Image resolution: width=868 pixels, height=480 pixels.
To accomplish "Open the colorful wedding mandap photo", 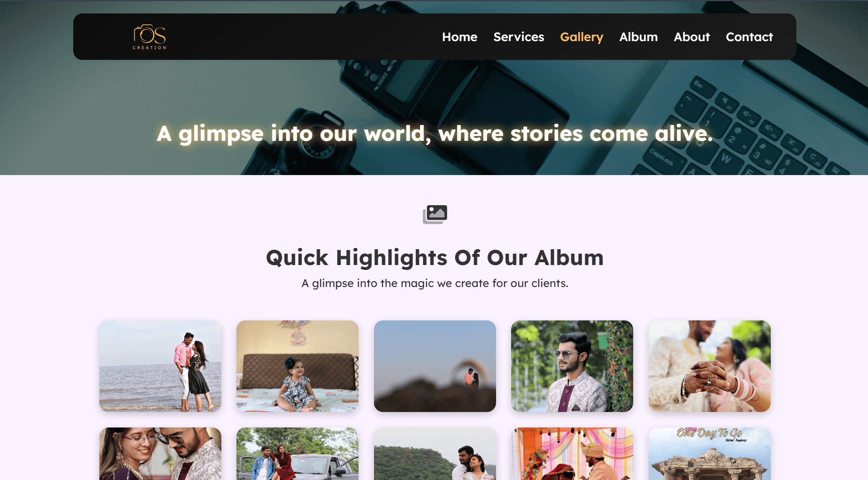I will tap(572, 454).
